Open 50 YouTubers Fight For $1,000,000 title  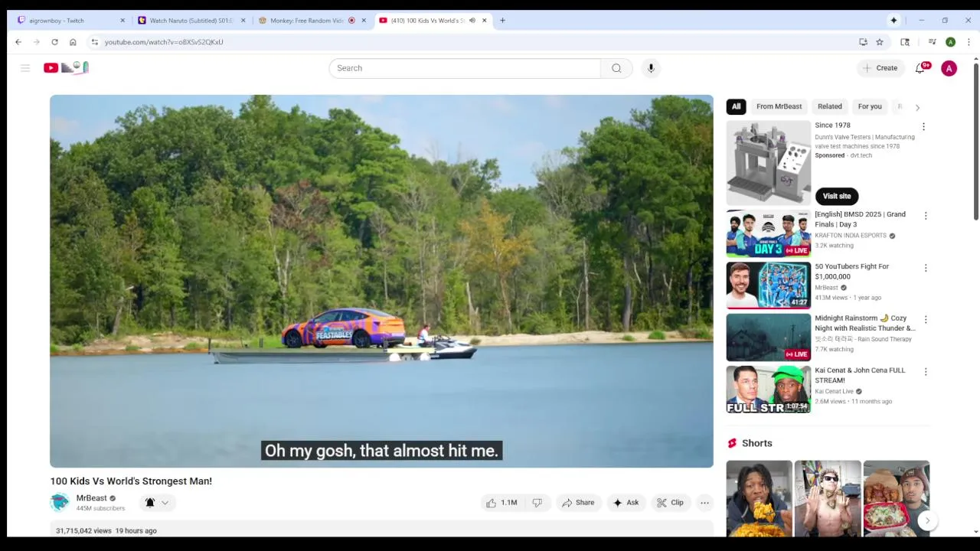851,272
